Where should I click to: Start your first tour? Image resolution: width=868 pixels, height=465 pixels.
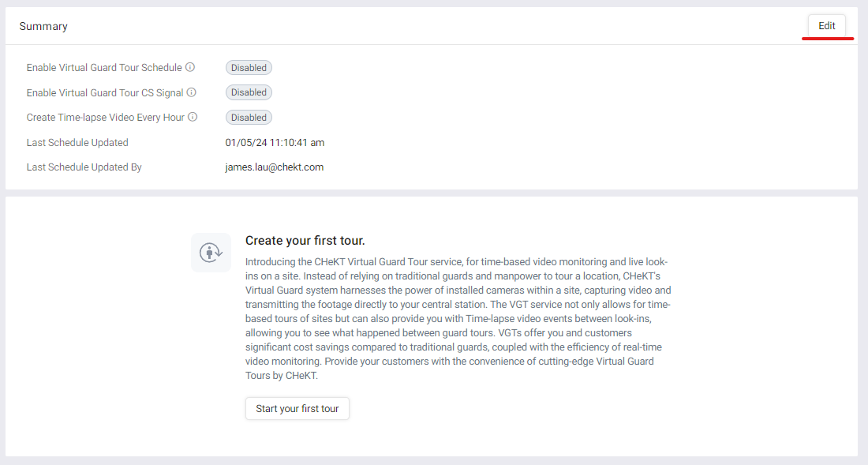(x=297, y=408)
